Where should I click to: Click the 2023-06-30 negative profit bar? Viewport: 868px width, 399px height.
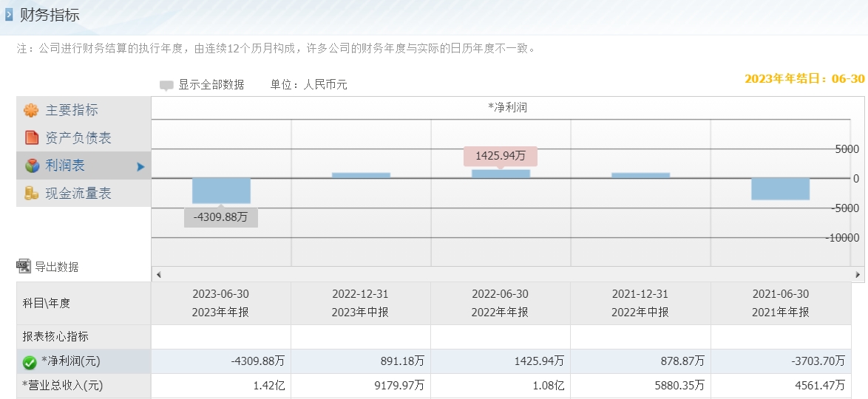221,191
